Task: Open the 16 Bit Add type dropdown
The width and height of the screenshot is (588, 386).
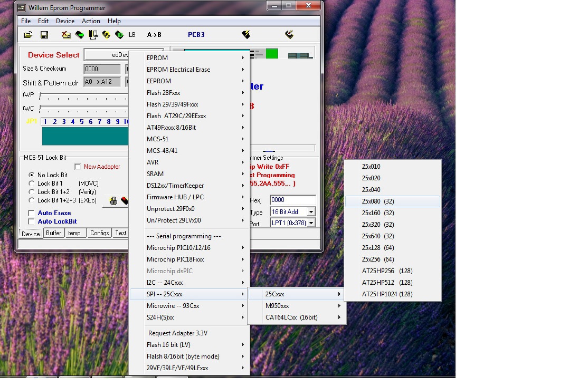Action: [x=311, y=212]
